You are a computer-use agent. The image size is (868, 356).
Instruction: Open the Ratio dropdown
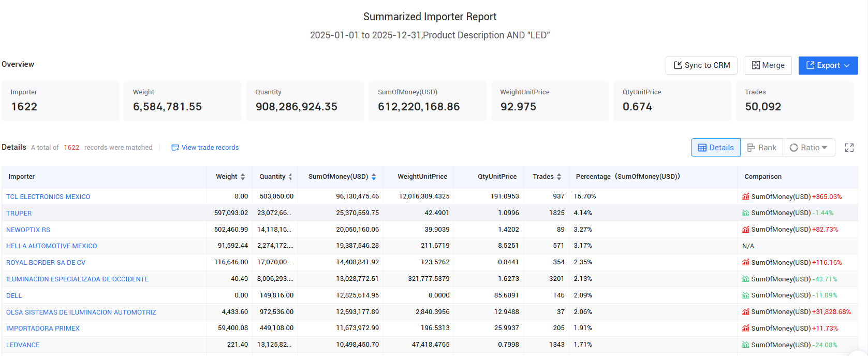pos(808,148)
